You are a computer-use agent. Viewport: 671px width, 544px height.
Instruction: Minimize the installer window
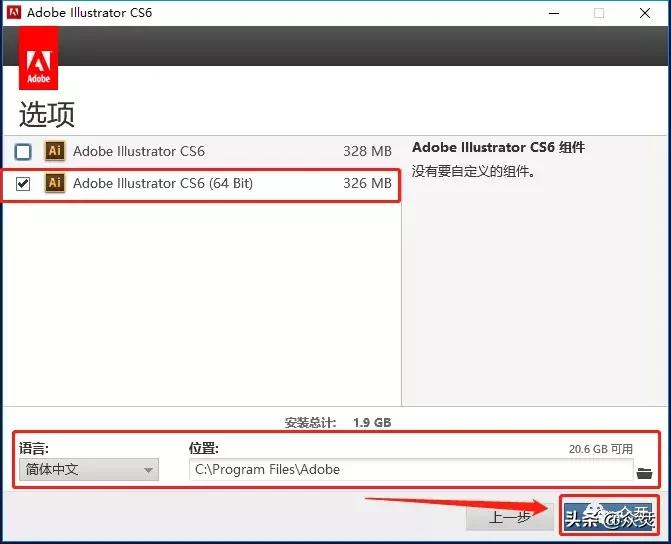[x=554, y=13]
